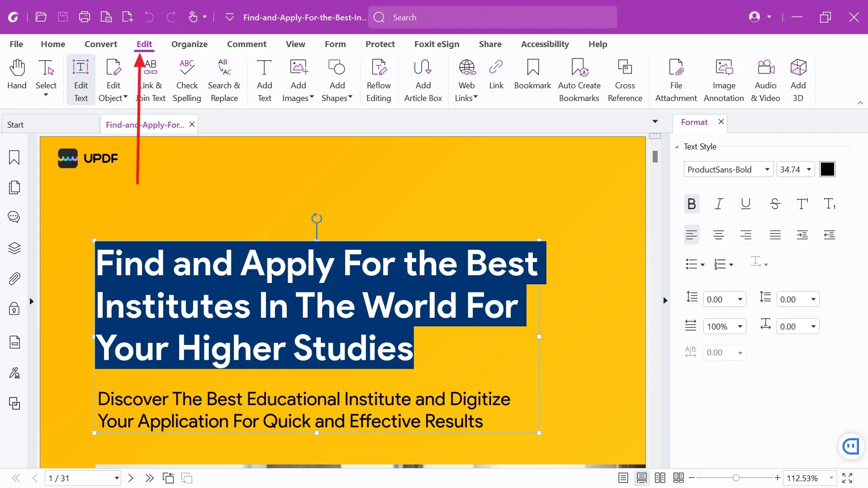Open the Bookmarks panel in left sidebar
The width and height of the screenshot is (868, 488).
coord(14,158)
